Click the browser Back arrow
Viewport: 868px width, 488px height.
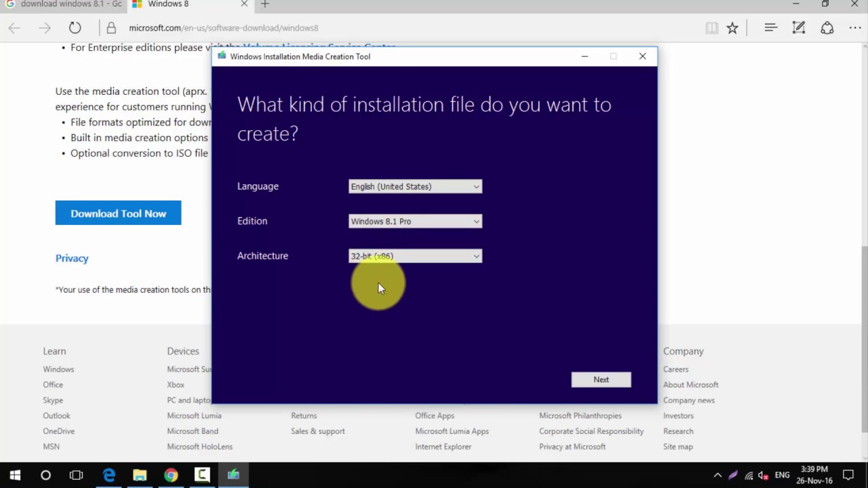point(14,28)
